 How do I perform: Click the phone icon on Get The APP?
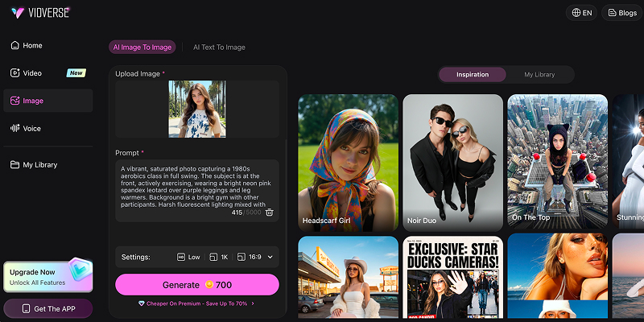[27, 309]
